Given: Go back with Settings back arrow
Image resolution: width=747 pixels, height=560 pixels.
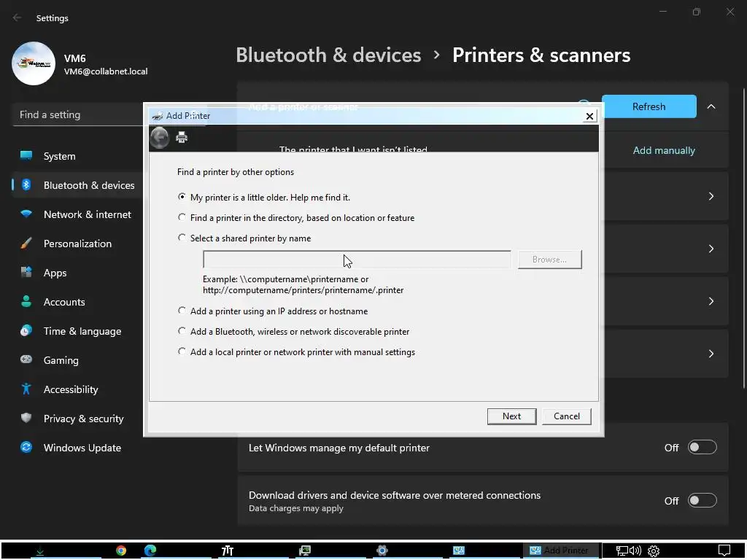Looking at the screenshot, I should point(18,17).
